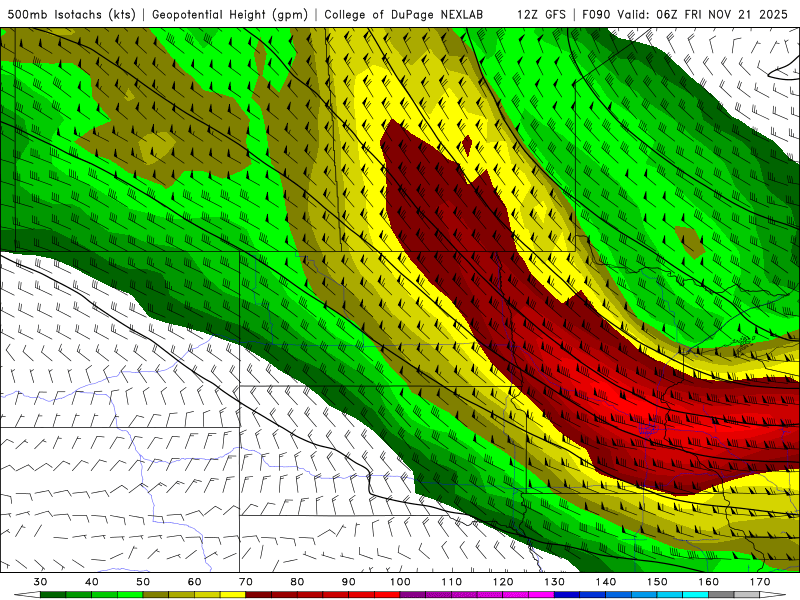Click the magenta swatch just left of 130
This screenshot has width=800, height=600.
click(541, 595)
